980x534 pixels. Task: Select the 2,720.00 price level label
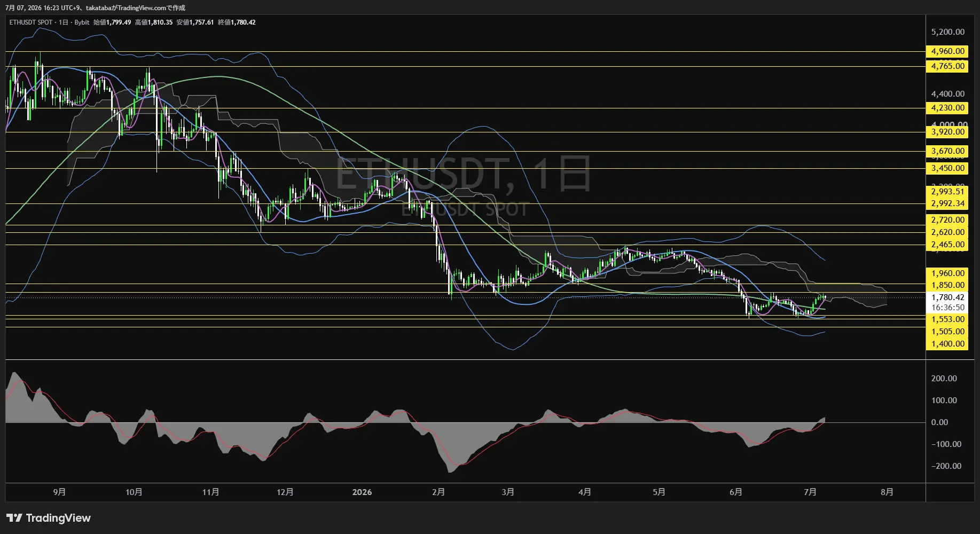pos(947,220)
